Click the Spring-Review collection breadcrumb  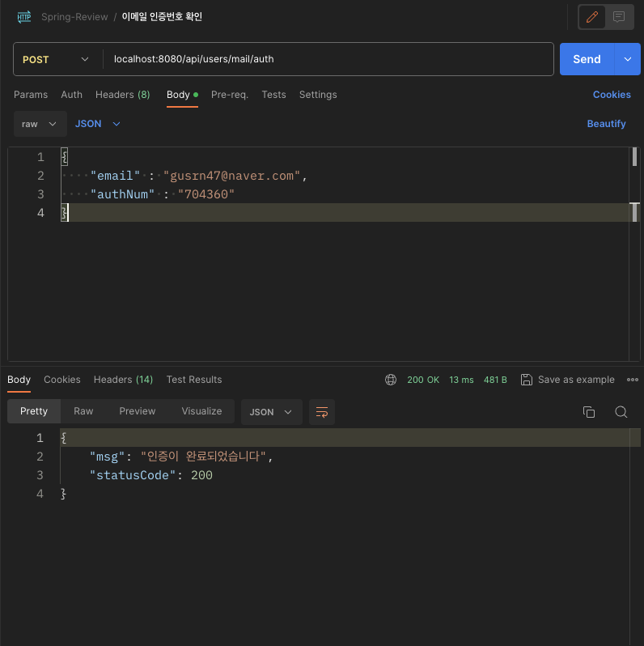tap(74, 17)
